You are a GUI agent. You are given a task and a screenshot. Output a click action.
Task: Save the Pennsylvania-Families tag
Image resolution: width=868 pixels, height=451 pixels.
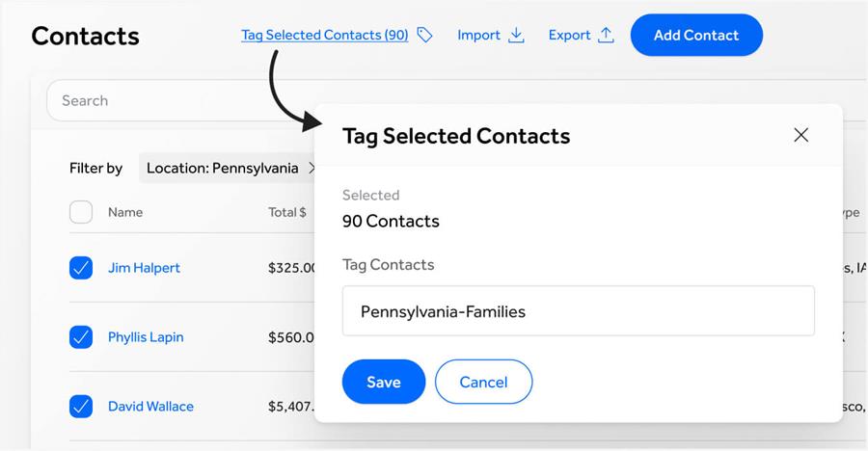(384, 382)
